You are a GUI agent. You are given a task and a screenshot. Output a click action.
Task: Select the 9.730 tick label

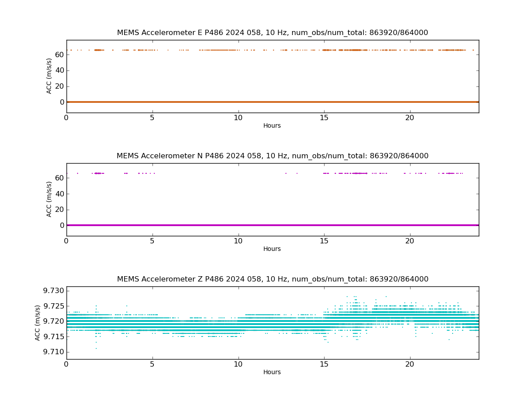[x=53, y=291]
